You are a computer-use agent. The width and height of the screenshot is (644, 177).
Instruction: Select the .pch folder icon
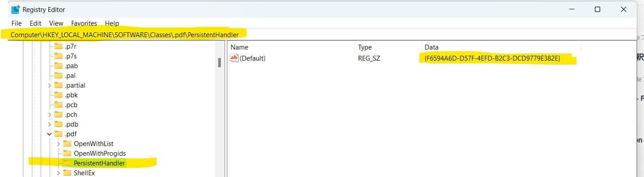tap(58, 115)
